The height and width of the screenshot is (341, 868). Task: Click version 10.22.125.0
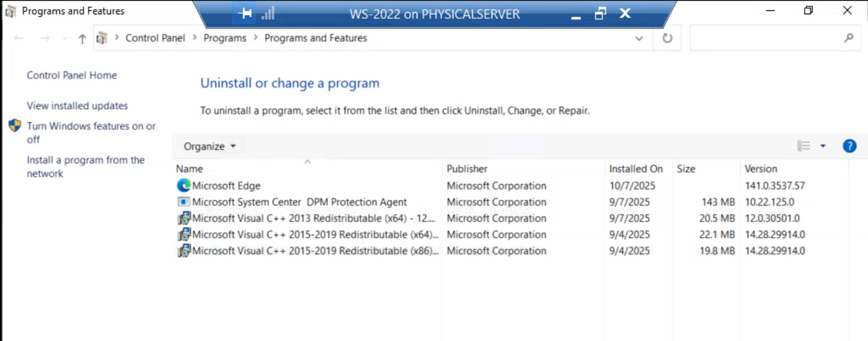(769, 202)
